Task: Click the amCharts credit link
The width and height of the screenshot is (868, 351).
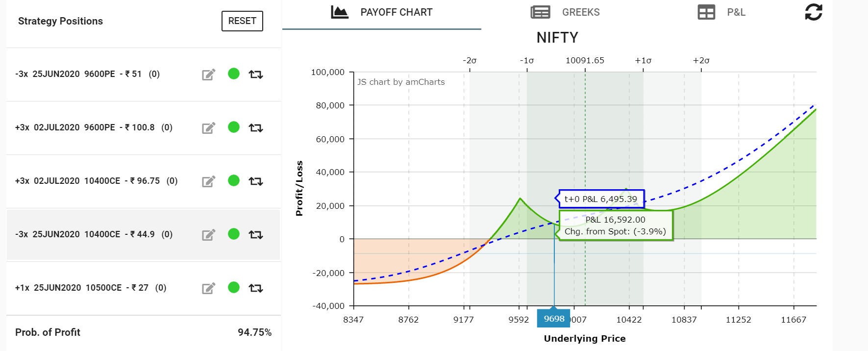Action: click(401, 82)
